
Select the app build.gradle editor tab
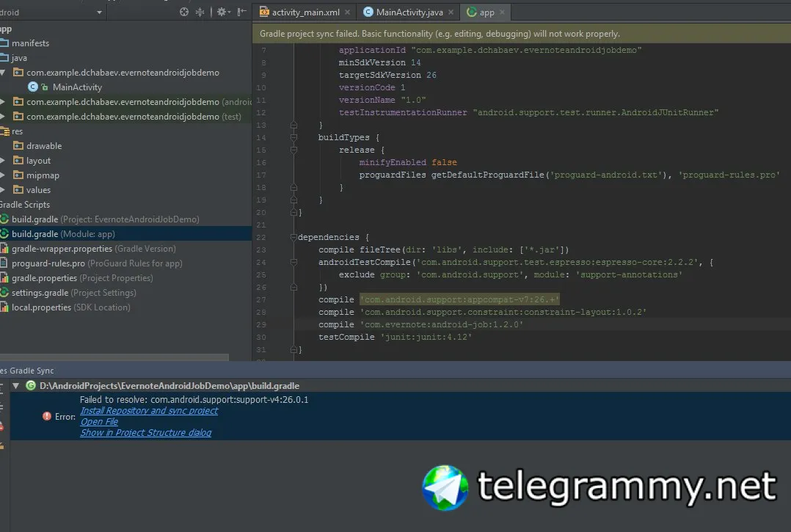point(486,12)
